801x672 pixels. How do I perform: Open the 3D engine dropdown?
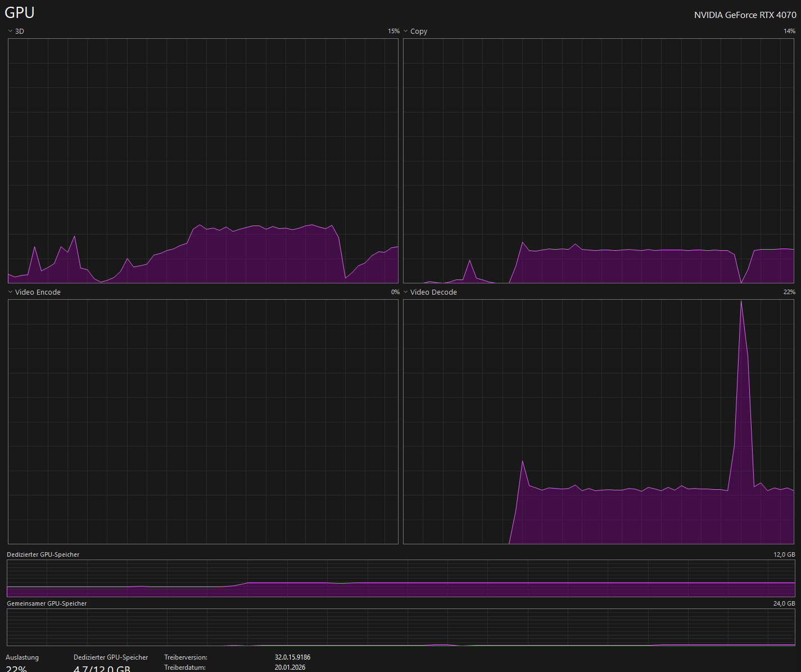(x=16, y=31)
